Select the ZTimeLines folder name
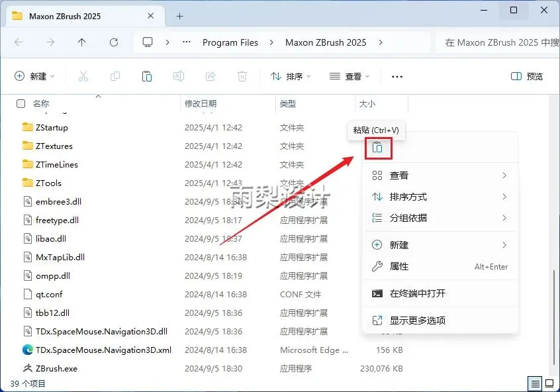This screenshot has width=560, height=392. [x=57, y=164]
